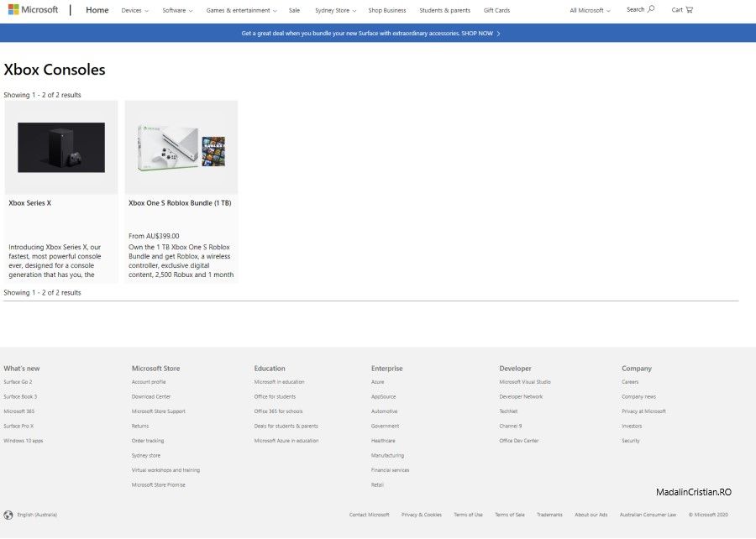Click Xbox One S Roblox Bundle title
The height and width of the screenshot is (539, 756).
click(180, 203)
